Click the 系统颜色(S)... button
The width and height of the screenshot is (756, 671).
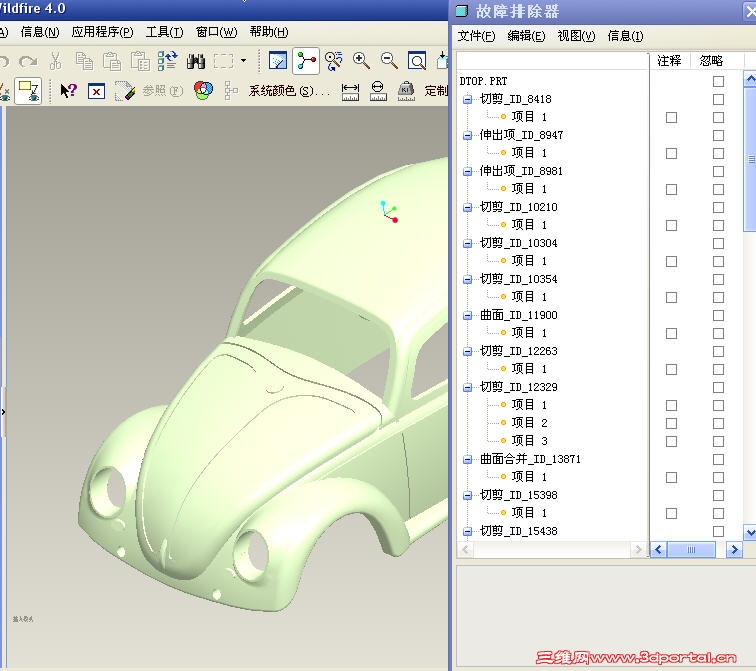pyautogui.click(x=288, y=91)
